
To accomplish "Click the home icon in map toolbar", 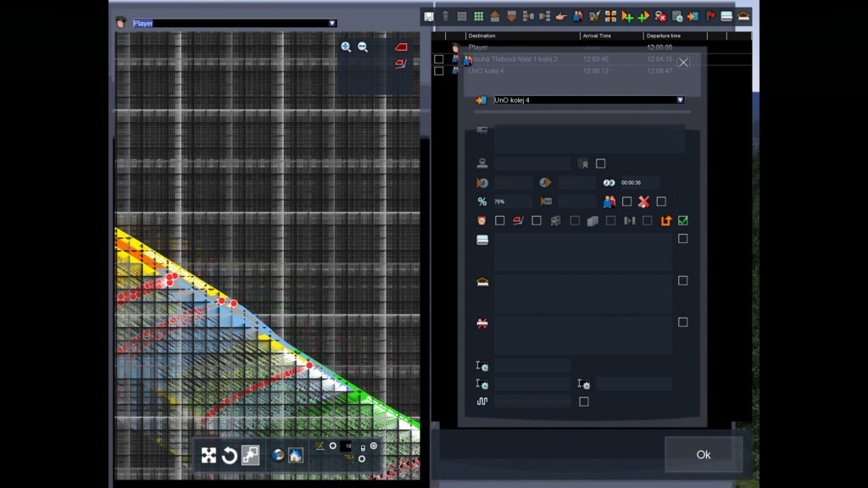I will click(x=295, y=455).
